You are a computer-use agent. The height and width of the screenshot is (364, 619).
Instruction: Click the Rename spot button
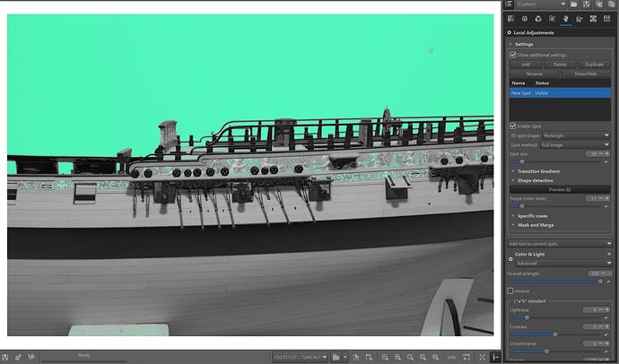coord(534,74)
